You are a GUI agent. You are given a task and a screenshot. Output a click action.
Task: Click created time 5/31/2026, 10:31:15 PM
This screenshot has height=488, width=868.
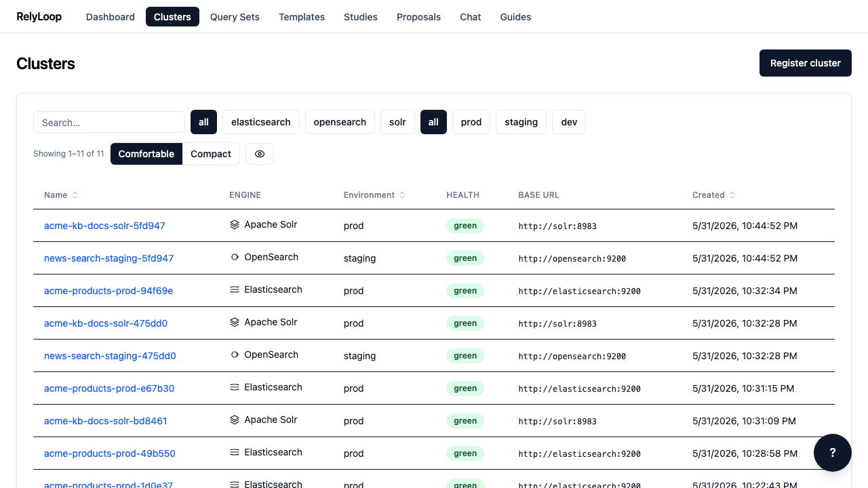743,388
